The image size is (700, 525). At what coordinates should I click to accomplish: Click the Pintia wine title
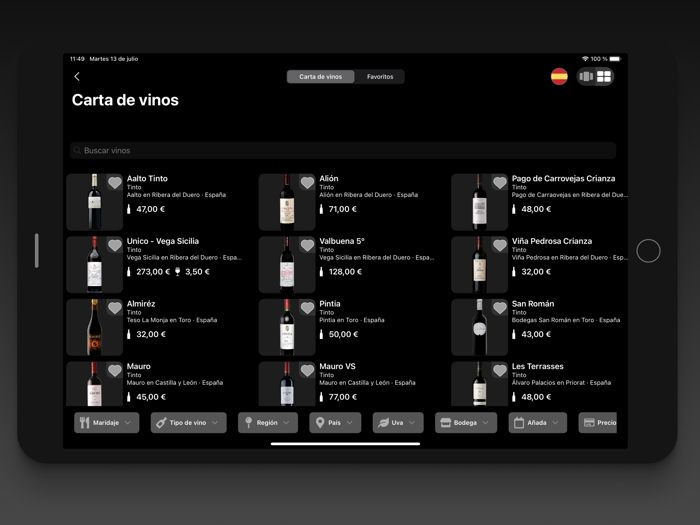point(330,304)
